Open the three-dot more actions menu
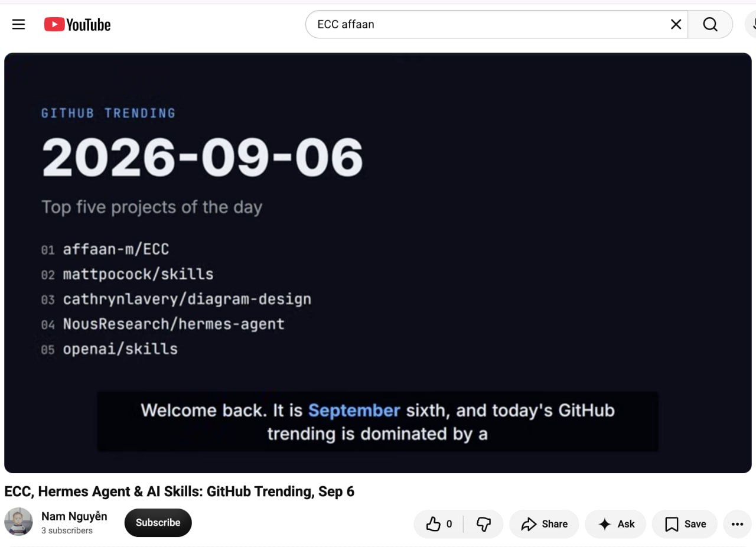756x547 pixels. tap(737, 524)
